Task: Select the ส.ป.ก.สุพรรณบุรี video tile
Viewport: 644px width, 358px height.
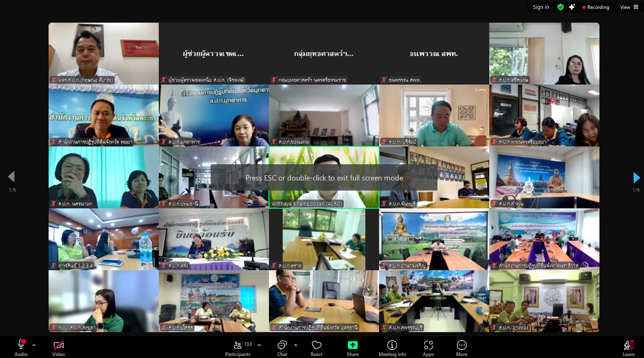Action: (434, 301)
